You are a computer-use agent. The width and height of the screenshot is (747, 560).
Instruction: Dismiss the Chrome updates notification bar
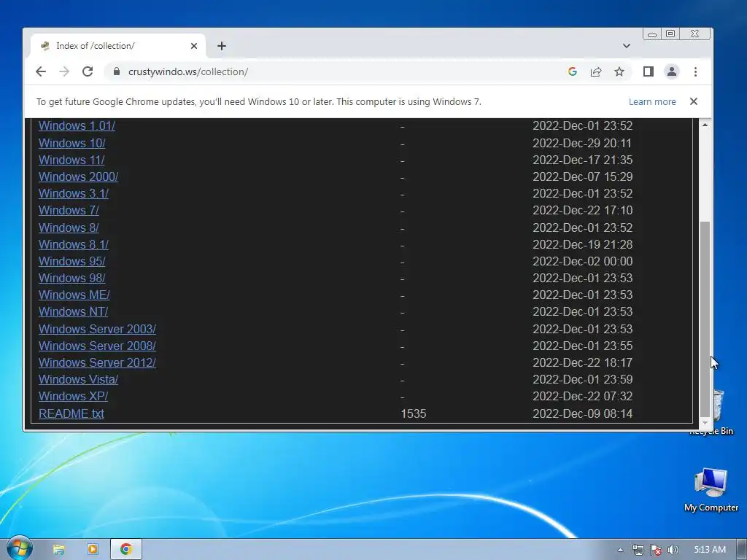click(694, 101)
